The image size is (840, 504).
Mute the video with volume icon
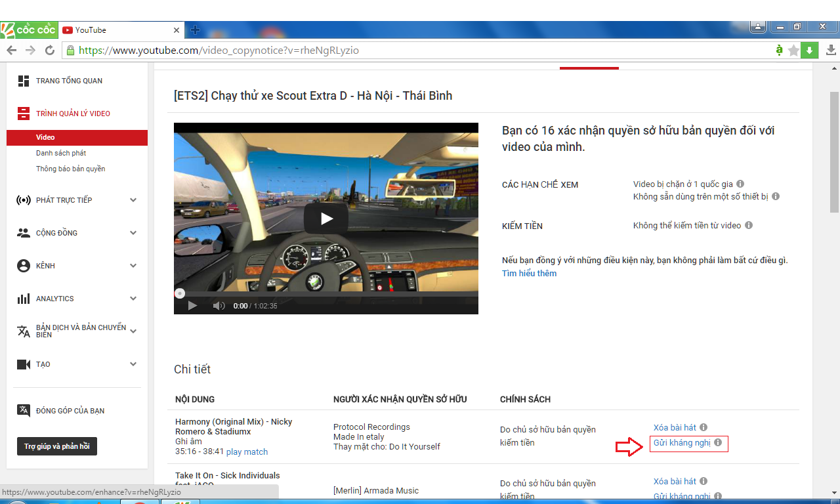(x=219, y=306)
